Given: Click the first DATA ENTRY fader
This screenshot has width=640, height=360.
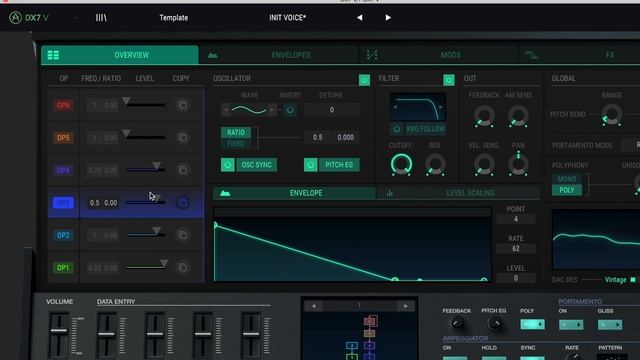Looking at the screenshot, I should [x=107, y=336].
